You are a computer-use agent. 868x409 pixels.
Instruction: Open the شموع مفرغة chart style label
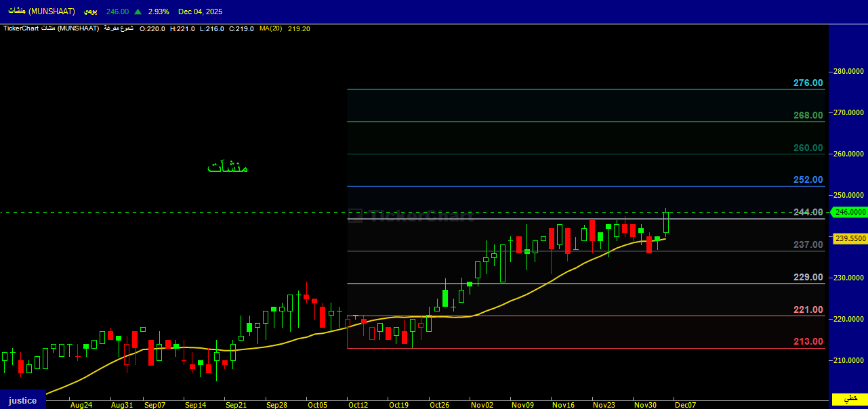(118, 28)
